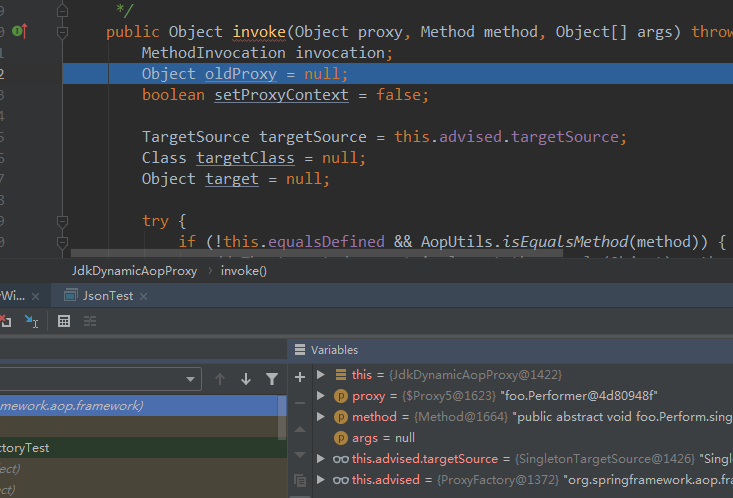Click the up arrow for previous frame
This screenshot has width=733, height=498.
pyautogui.click(x=220, y=379)
